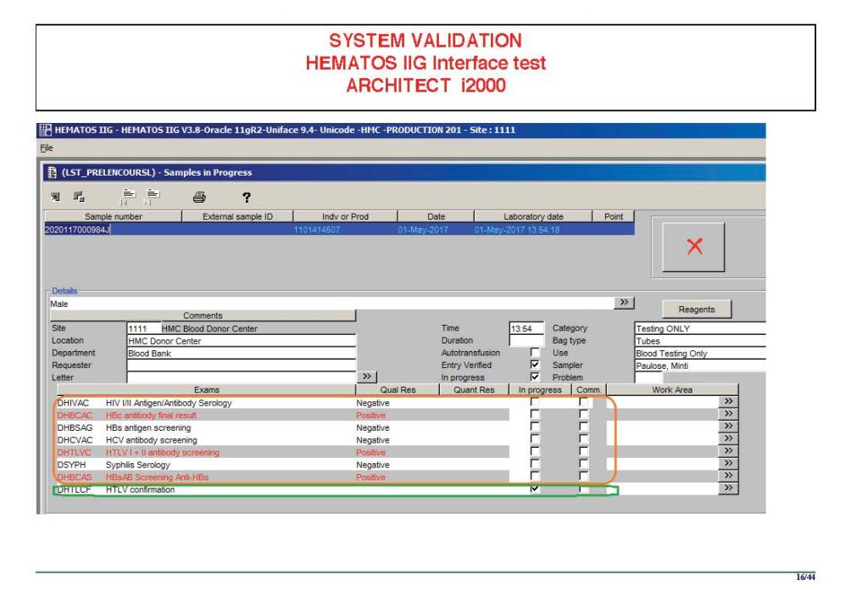Click the second toolbar icon beside it
This screenshot has width=868, height=614.
[79, 197]
